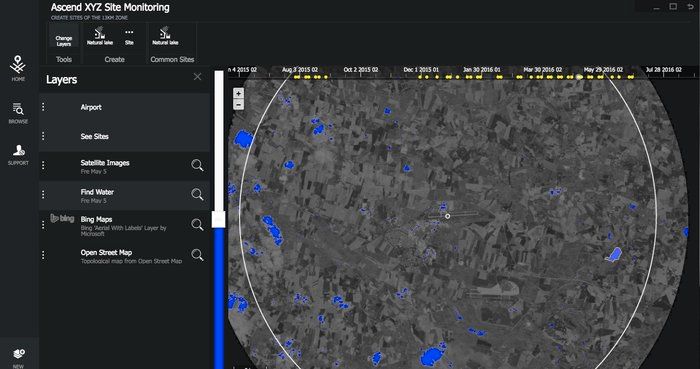The width and height of the screenshot is (700, 369).
Task: Select the See Sites layer row
Action: (124, 136)
